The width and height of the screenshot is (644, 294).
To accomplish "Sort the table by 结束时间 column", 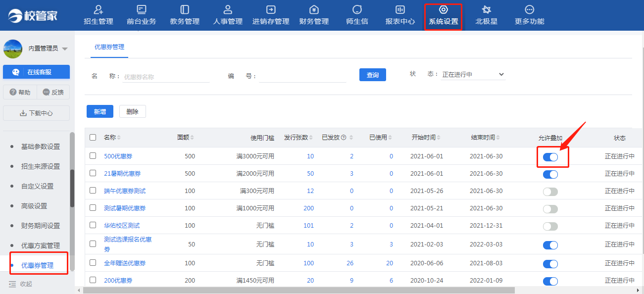I will 485,138.
